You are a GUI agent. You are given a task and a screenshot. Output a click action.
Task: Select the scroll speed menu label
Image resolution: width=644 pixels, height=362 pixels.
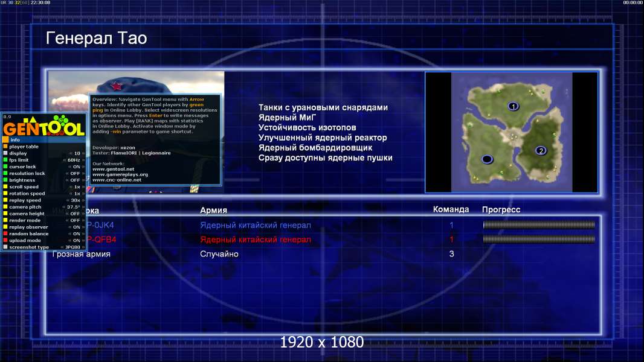pos(24,186)
